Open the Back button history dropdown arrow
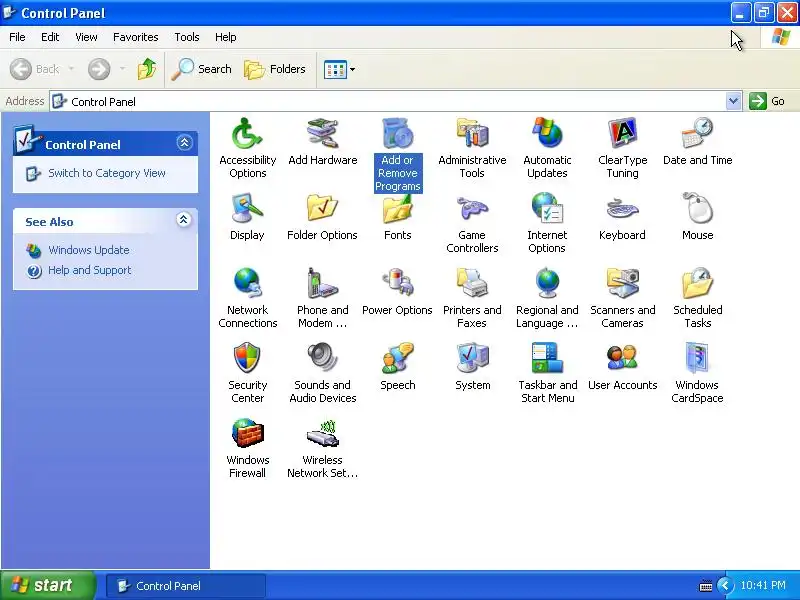This screenshot has height=600, width=800. point(71,68)
